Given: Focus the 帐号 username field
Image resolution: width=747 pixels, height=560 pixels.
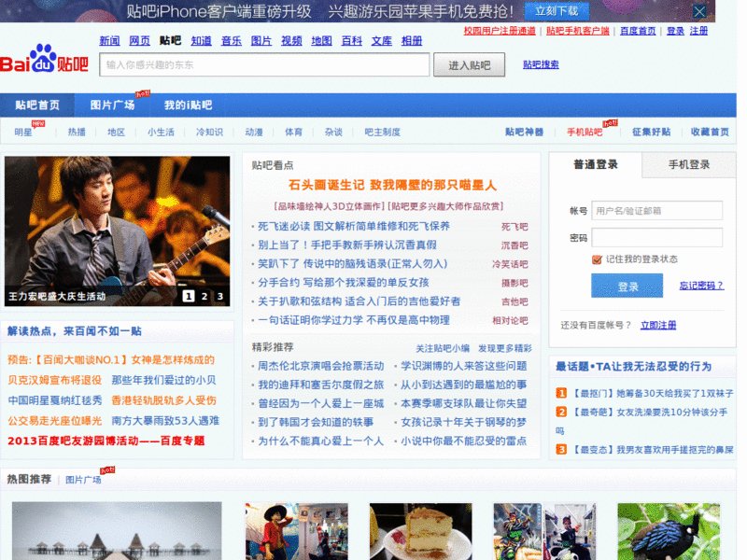Looking at the screenshot, I should 657,211.
